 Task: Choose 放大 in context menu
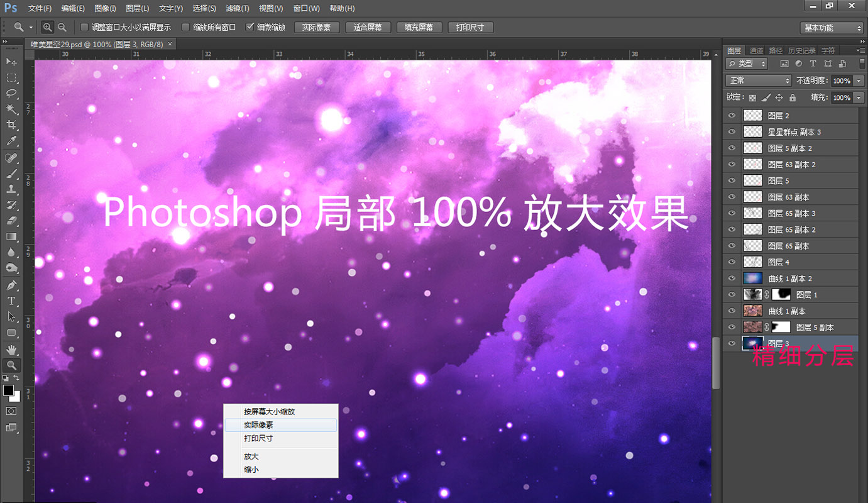281,456
